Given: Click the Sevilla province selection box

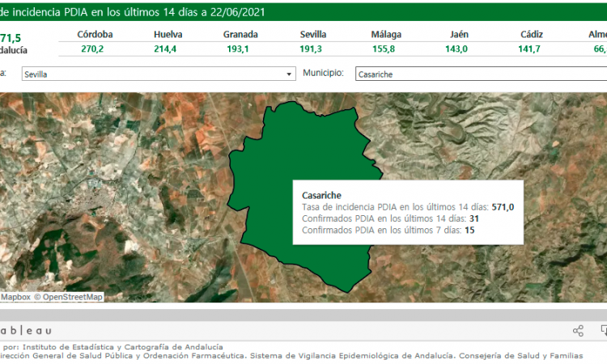Looking at the screenshot, I should [154, 74].
